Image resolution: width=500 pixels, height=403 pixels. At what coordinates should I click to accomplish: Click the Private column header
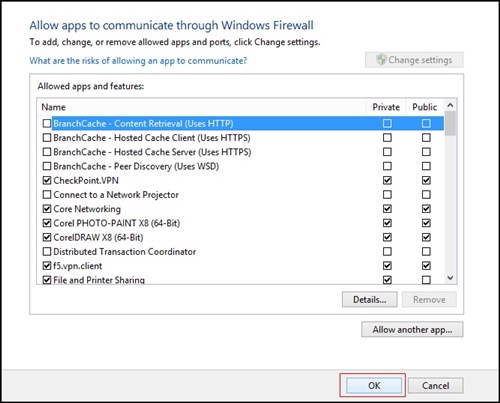386,107
